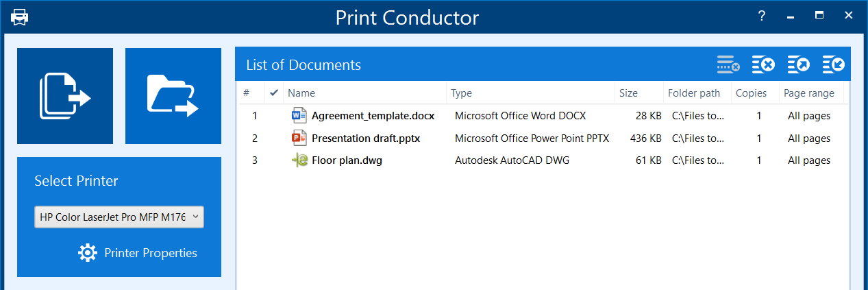Open Printer Properties

click(x=138, y=253)
